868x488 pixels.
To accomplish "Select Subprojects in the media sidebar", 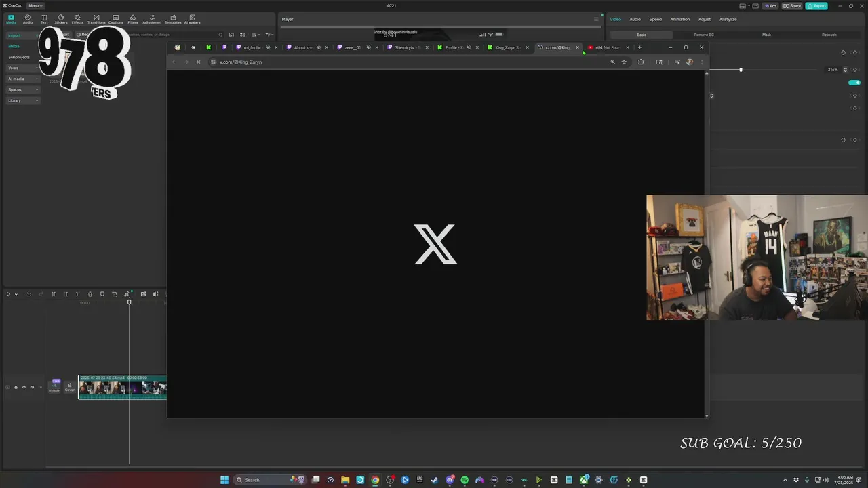I will (19, 57).
